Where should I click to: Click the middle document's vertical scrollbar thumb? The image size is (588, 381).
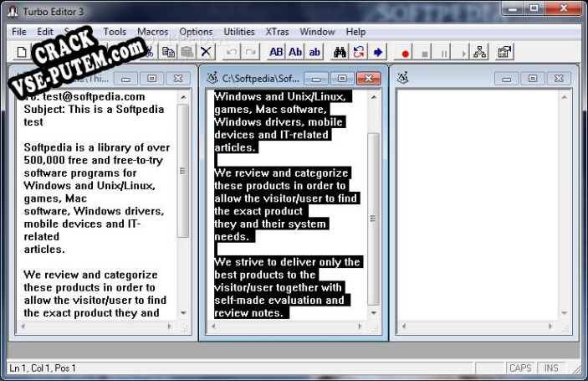click(373, 219)
